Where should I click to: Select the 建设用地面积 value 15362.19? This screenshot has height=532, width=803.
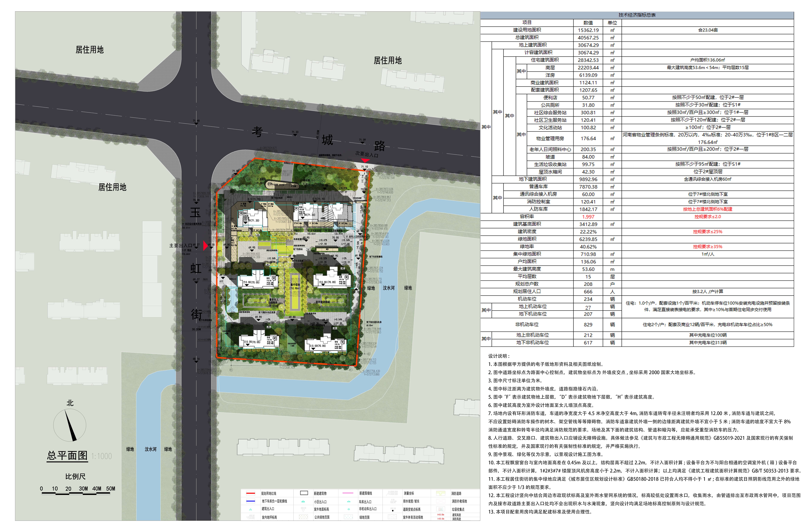(588, 30)
